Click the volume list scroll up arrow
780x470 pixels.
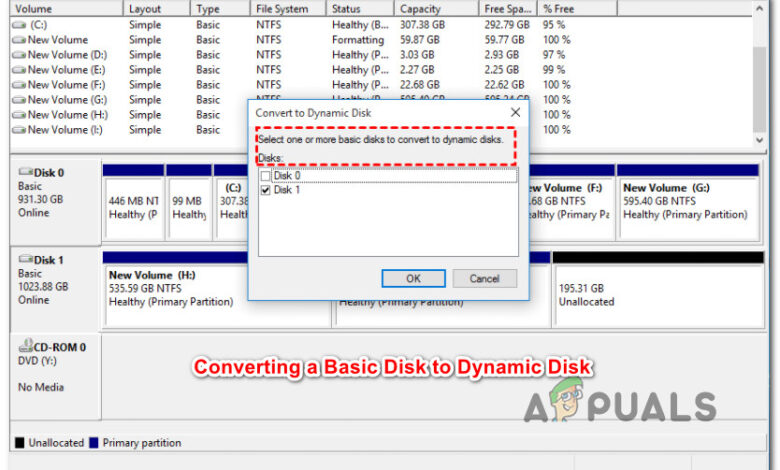point(759,8)
